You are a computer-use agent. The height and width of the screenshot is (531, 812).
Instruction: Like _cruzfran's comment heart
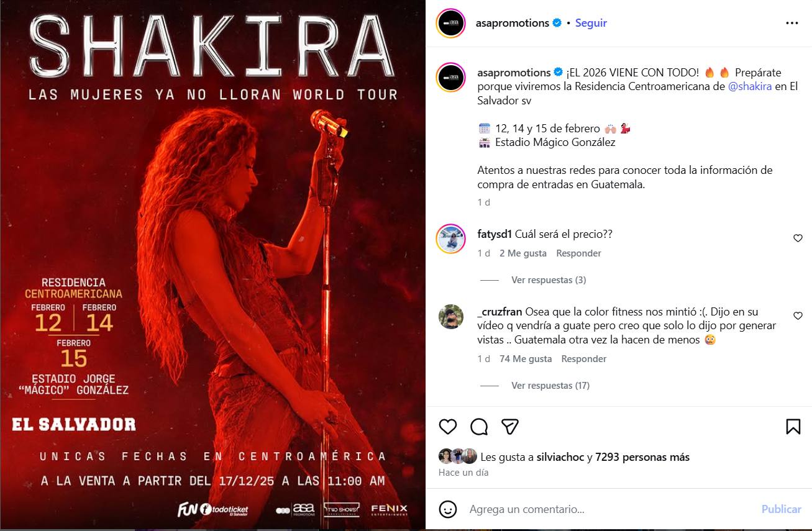coord(798,315)
